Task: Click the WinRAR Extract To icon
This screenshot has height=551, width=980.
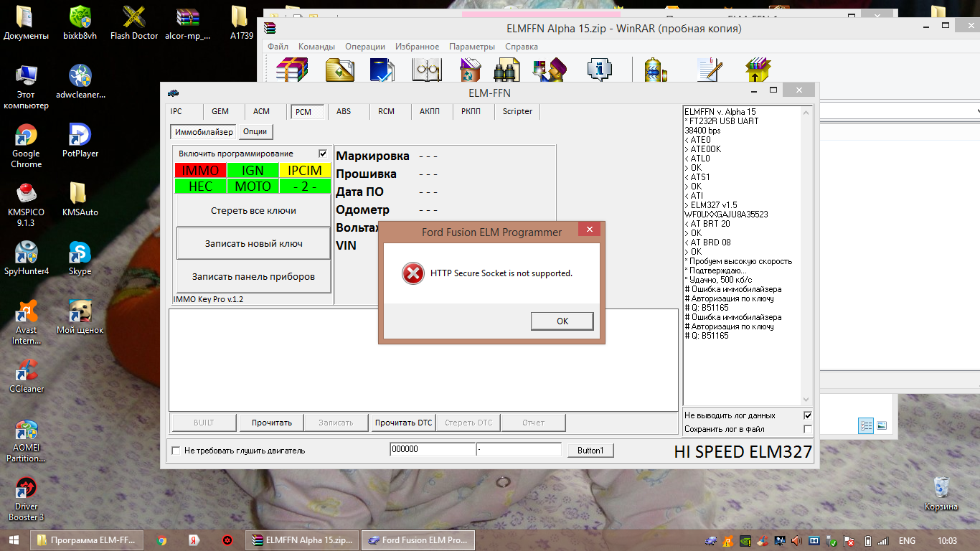Action: pos(339,70)
